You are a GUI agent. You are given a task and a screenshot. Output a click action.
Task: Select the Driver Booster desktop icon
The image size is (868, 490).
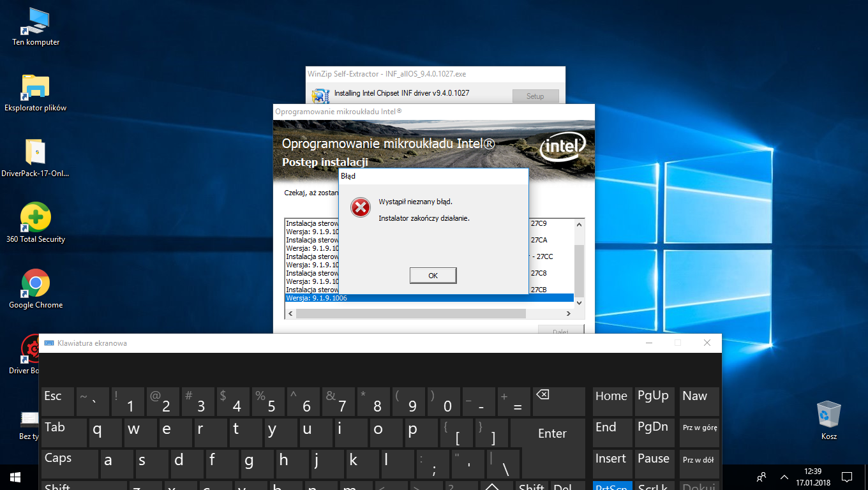click(x=26, y=355)
